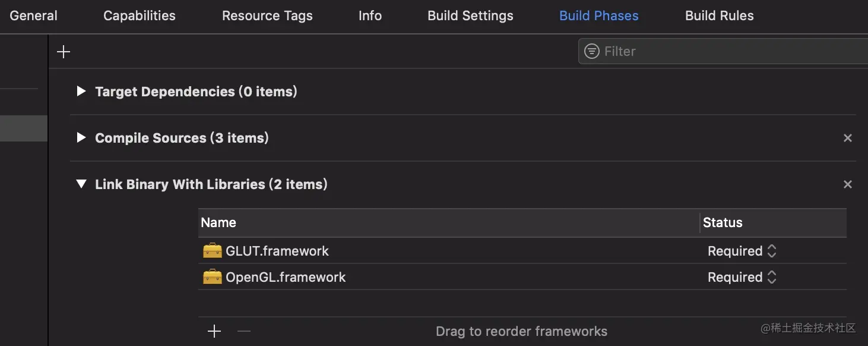
Task: Click the OpenGL.framework toolbox icon
Action: tap(212, 277)
